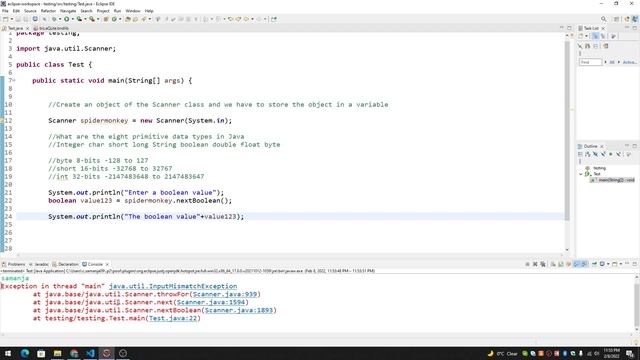This screenshot has width=640, height=360.
Task: Click the Console terminate icon
Action: (x=527, y=264)
